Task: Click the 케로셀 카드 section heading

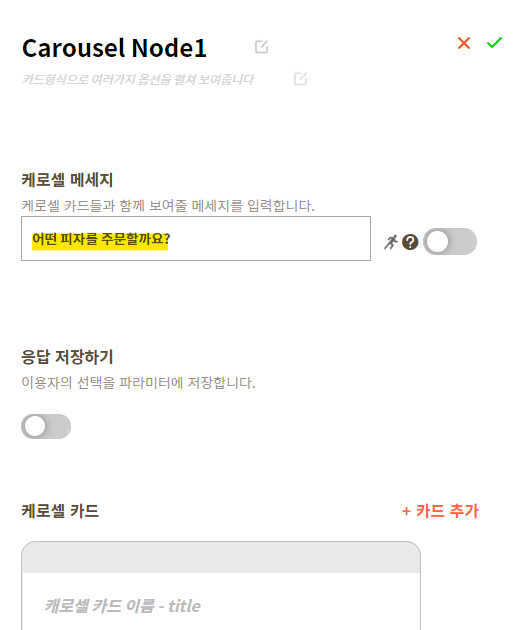Action: [60, 511]
